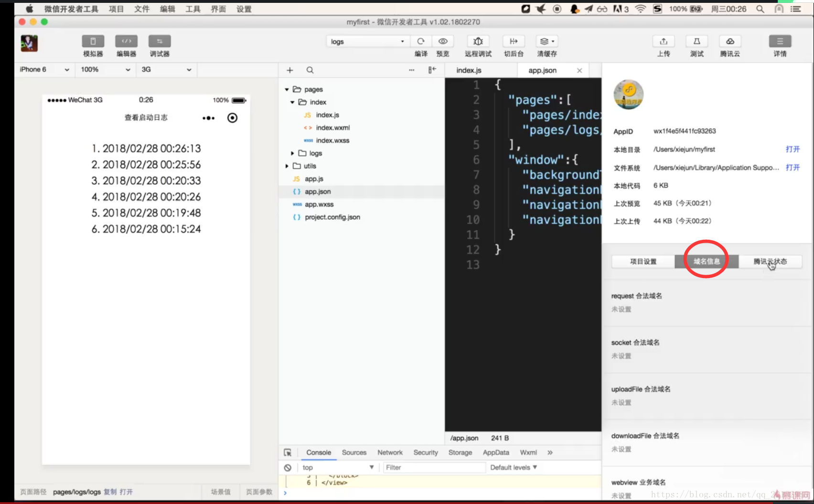Click the file search magnifier icon

coord(310,70)
